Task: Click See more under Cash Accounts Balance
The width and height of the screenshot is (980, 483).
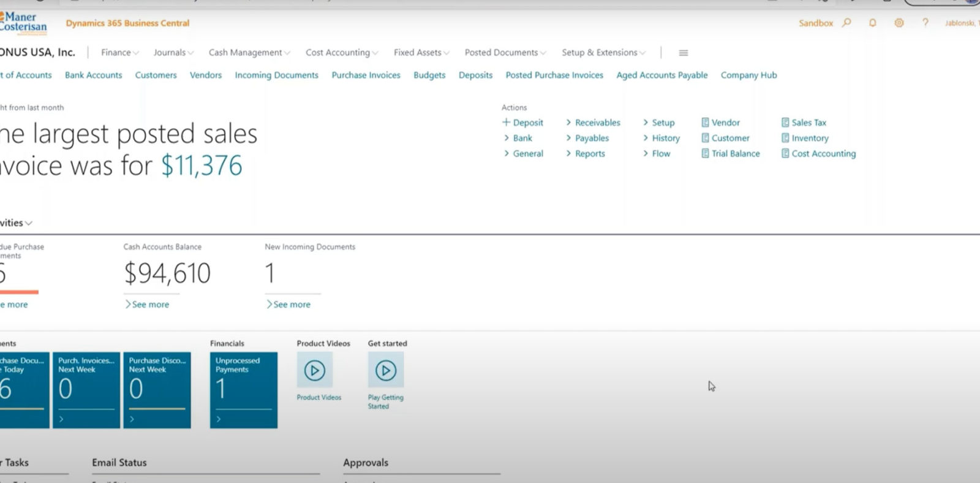Action: 147,305
